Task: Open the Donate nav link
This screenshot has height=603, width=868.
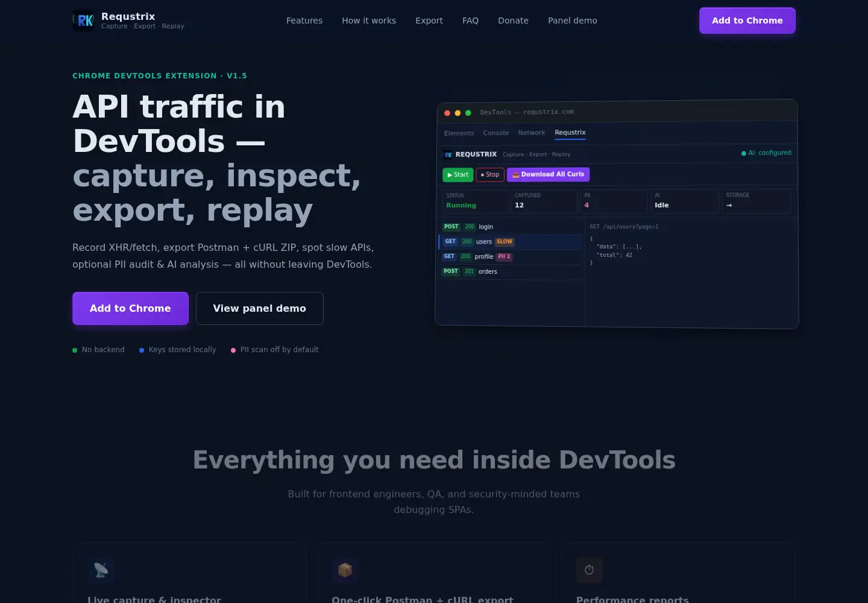Action: [513, 21]
